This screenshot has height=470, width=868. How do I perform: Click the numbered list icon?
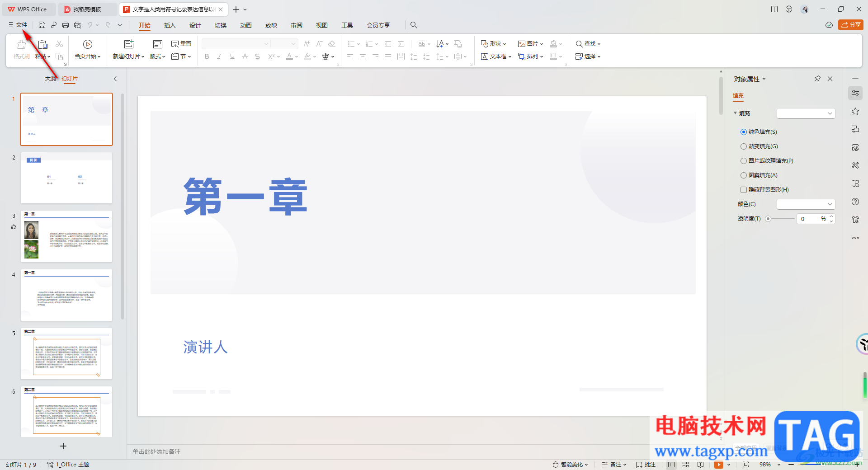click(369, 44)
